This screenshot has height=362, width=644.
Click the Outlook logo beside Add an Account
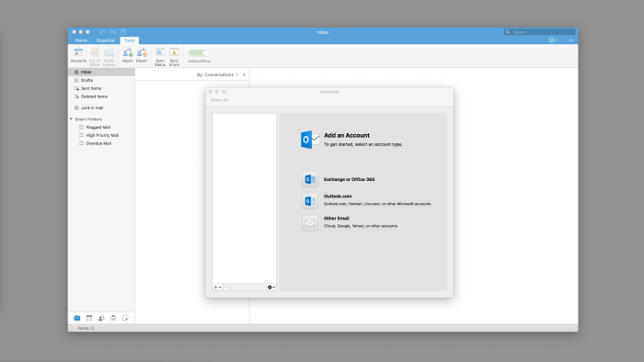[x=310, y=140]
